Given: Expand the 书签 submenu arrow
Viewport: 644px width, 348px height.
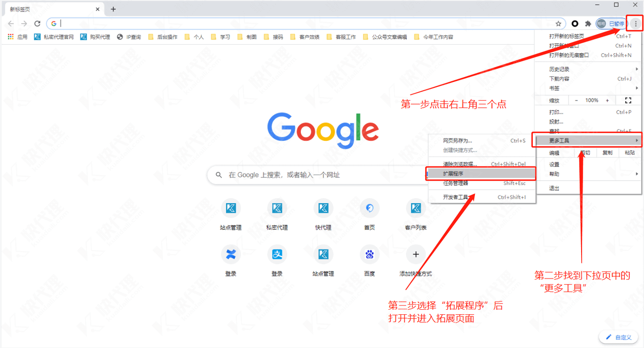Looking at the screenshot, I should point(637,88).
